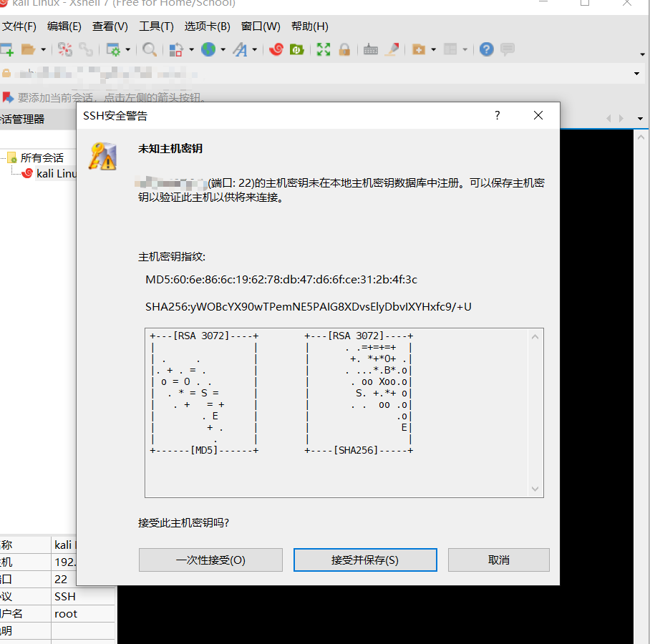Screen dimensions: 650x644
Task: Open the 窗口(W) menu
Action: coord(261,26)
